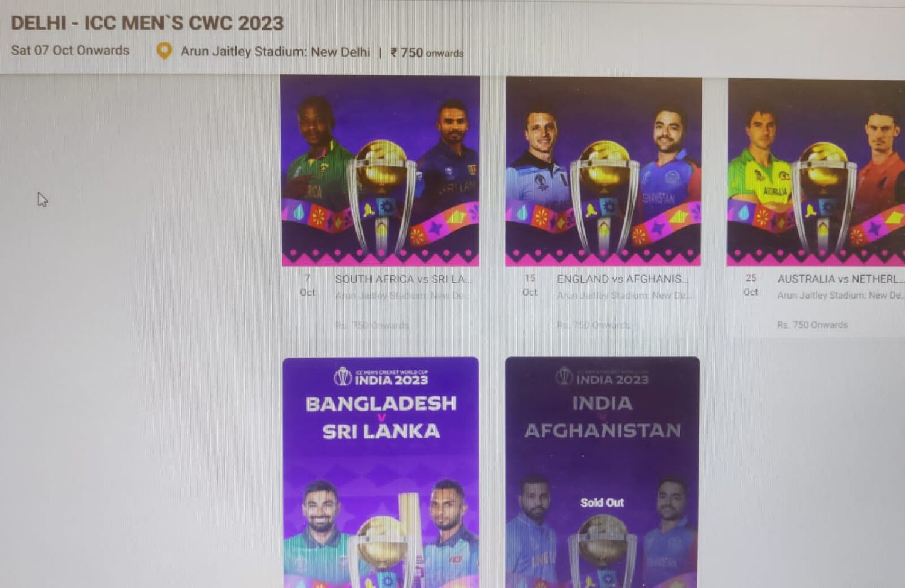Screen dimensions: 905x588
Task: Click the ₹ 750 onwards price text
Action: 427,53
